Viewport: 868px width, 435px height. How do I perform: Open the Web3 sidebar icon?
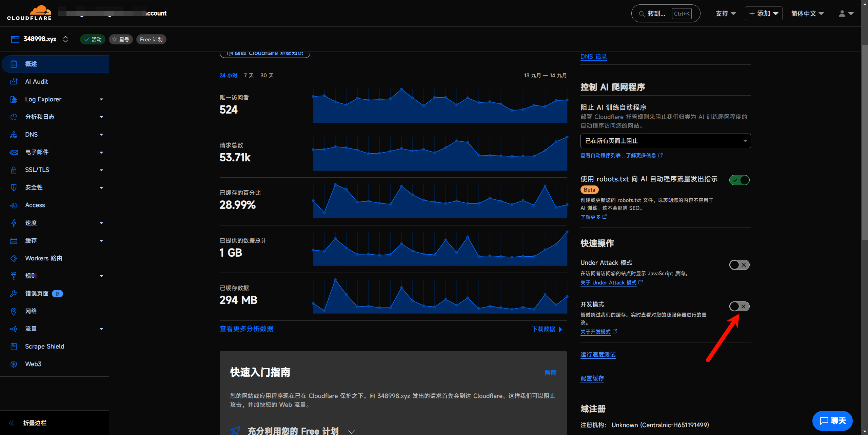coord(14,364)
